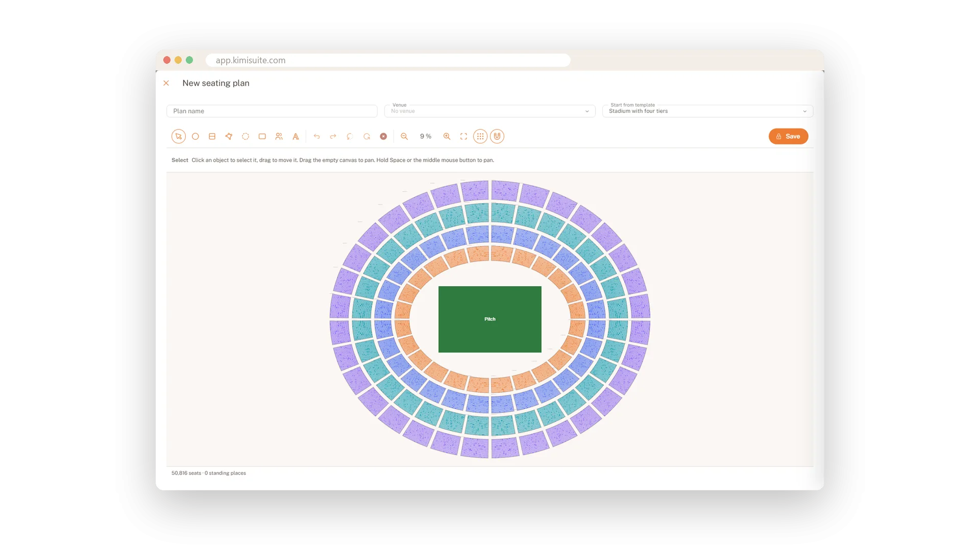
Task: Select the standing people area tool
Action: 279,136
